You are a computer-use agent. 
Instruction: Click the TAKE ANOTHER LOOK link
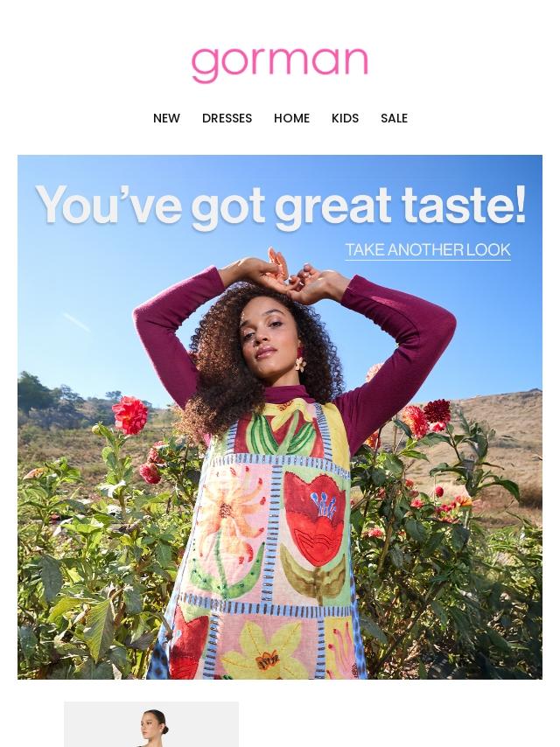(x=428, y=249)
